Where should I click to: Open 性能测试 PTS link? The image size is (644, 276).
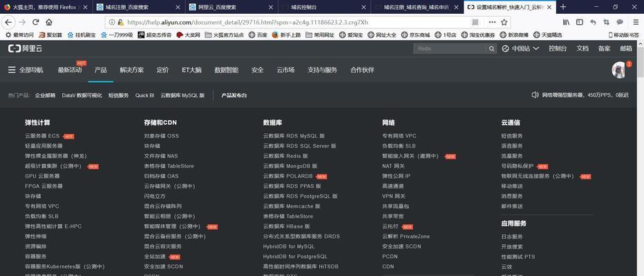coord(518,257)
